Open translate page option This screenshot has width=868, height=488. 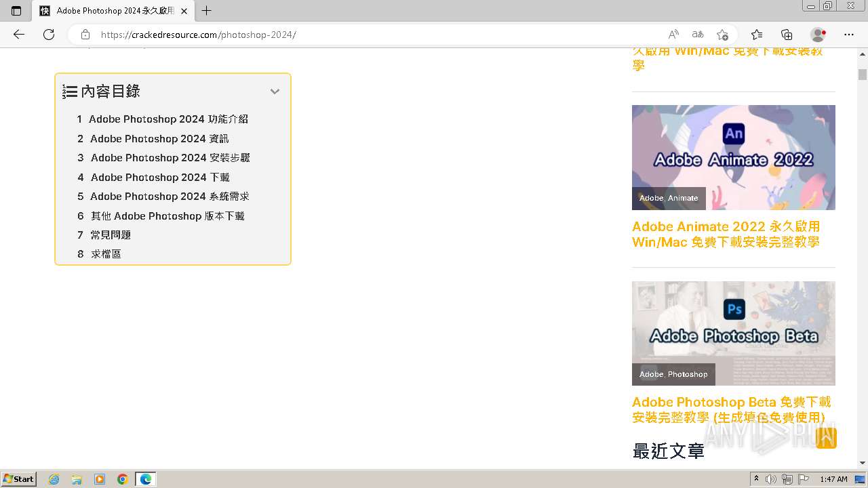[698, 35]
